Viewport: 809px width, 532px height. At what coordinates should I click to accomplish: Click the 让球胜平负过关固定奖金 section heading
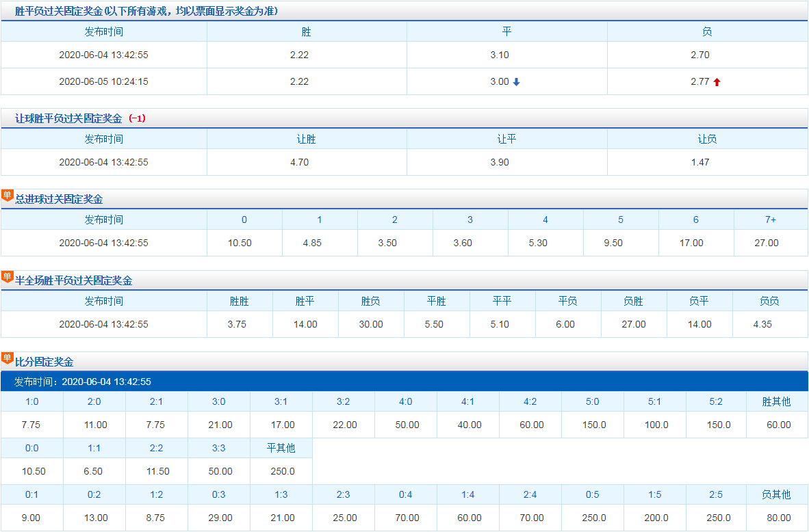click(68, 118)
